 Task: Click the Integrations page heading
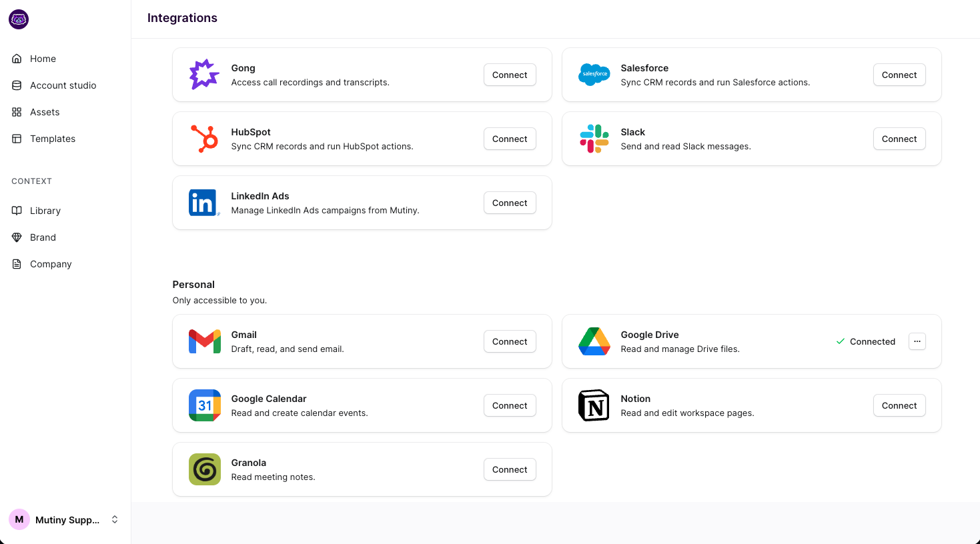pyautogui.click(x=182, y=18)
